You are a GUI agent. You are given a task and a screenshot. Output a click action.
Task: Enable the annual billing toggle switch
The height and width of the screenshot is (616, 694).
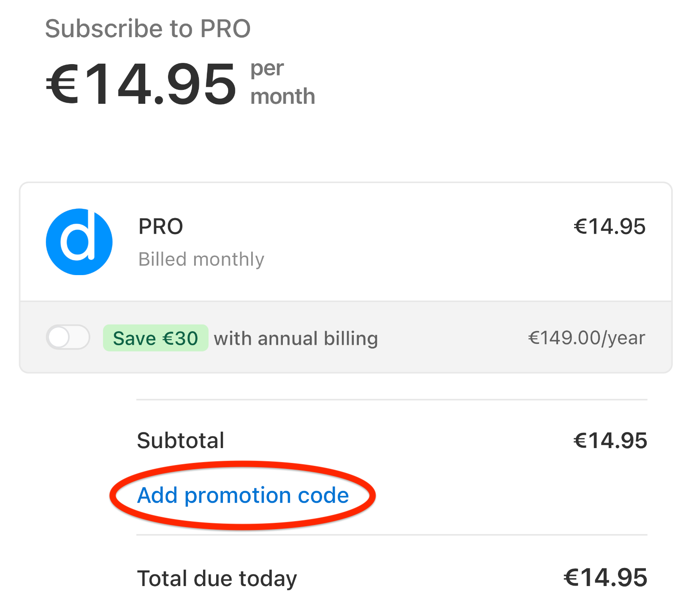point(68,337)
